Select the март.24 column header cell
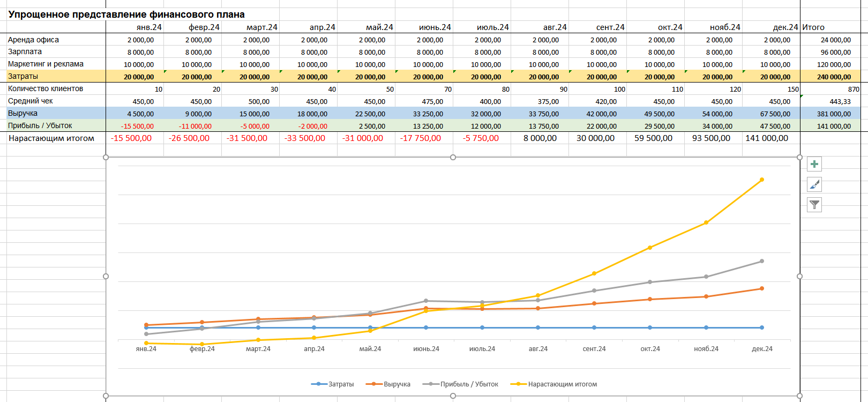 [251, 27]
